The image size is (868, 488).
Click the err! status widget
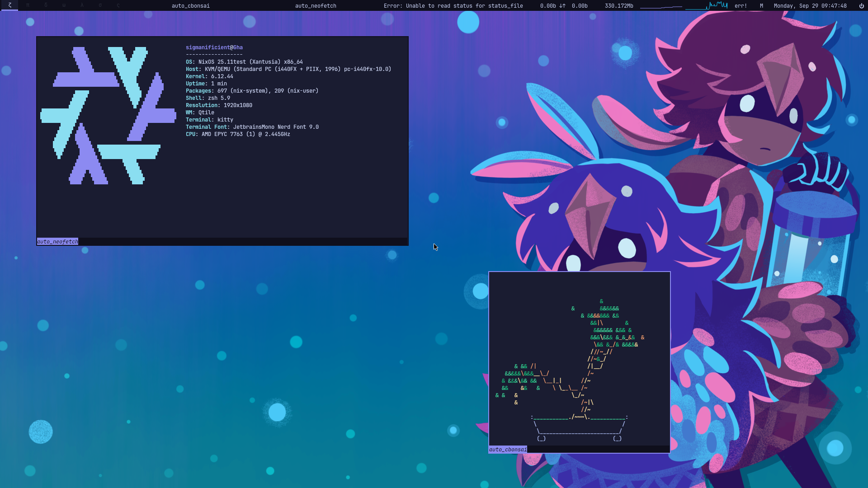[741, 6]
